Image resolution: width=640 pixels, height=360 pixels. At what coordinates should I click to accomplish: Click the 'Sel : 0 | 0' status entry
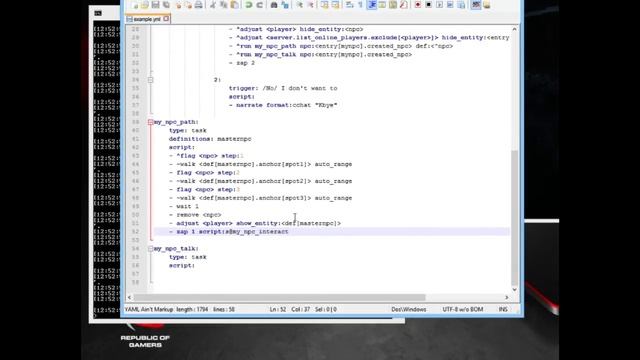pyautogui.click(x=326, y=309)
